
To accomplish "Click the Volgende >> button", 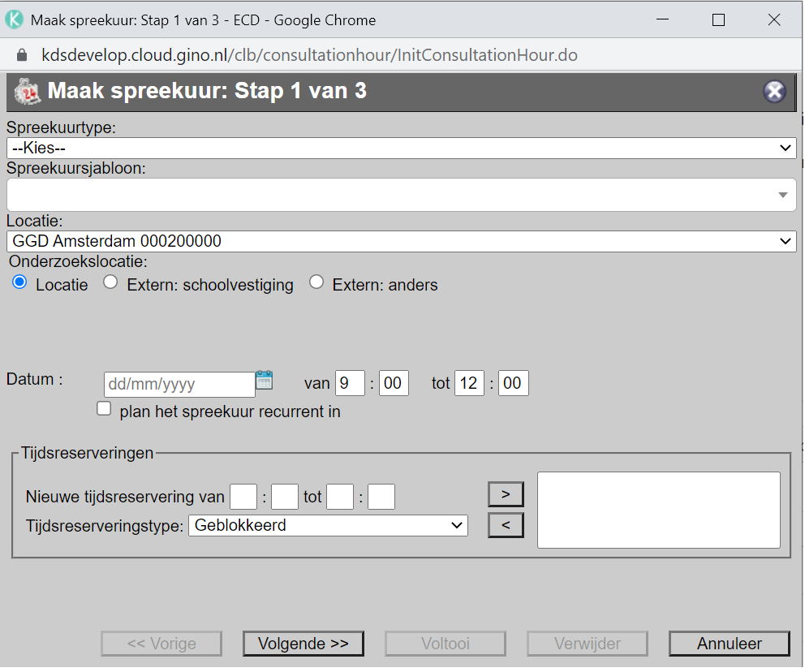I will point(303,644).
